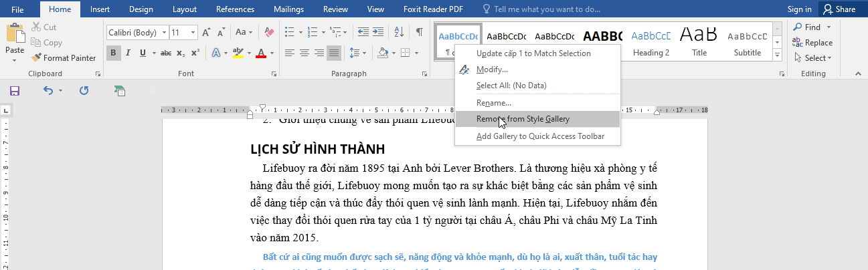
Task: Open the File tab
Action: [x=18, y=9]
